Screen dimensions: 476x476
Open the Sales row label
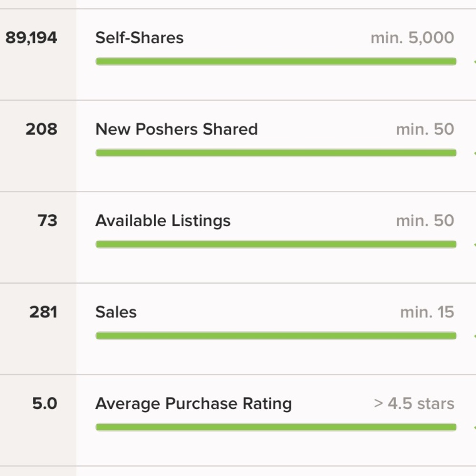[x=116, y=312]
